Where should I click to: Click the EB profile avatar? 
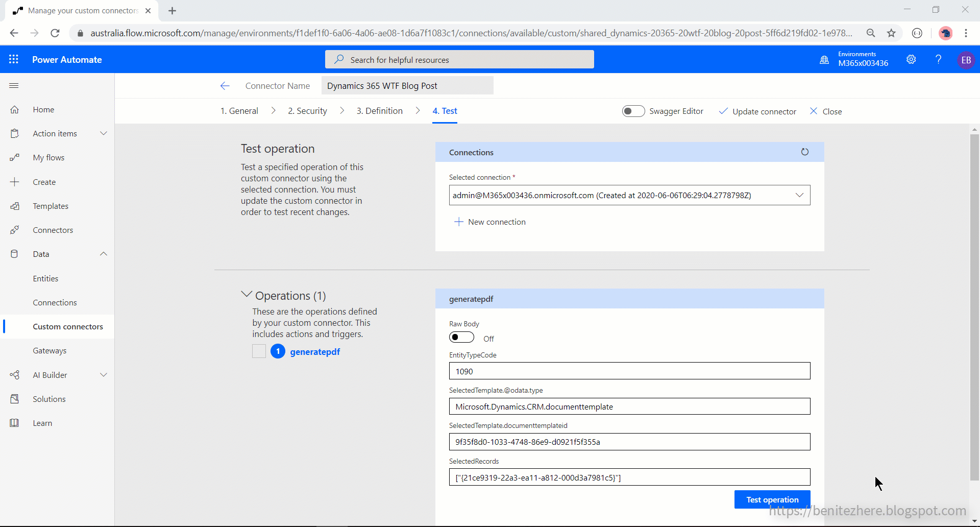pos(966,60)
